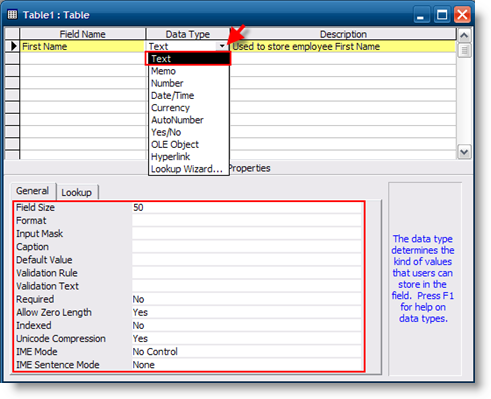Image resolution: width=491 pixels, height=399 pixels.
Task: Click the Caption property box
Action: point(247,247)
